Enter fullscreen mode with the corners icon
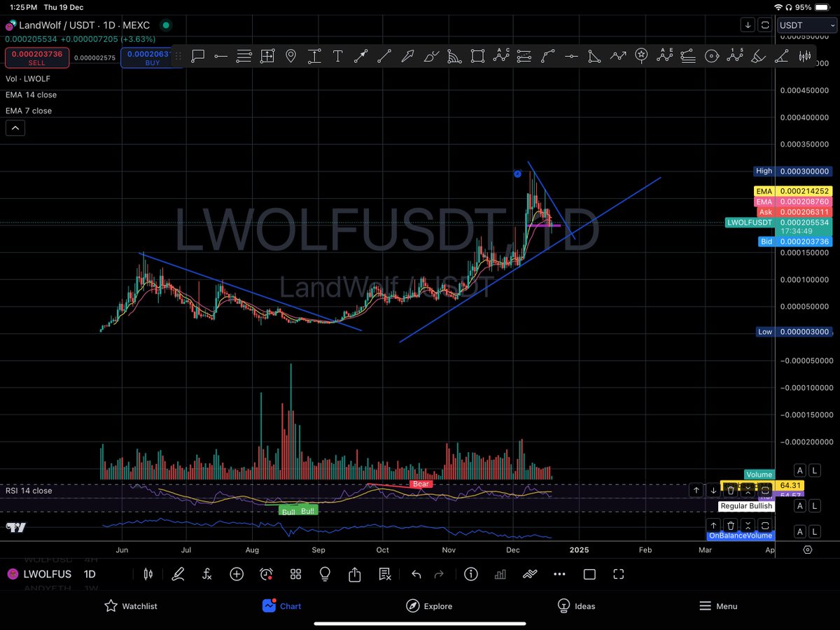Screen dimensions: 840x630 click(618, 574)
